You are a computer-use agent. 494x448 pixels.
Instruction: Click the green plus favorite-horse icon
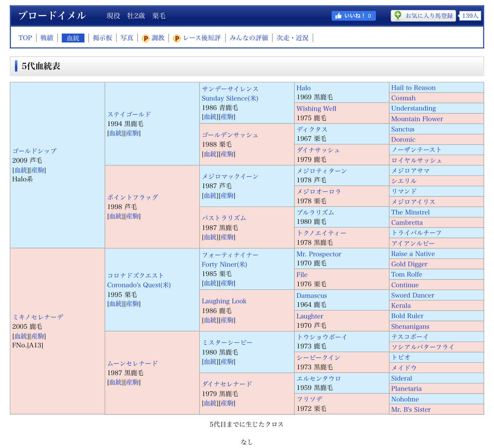coord(398,15)
